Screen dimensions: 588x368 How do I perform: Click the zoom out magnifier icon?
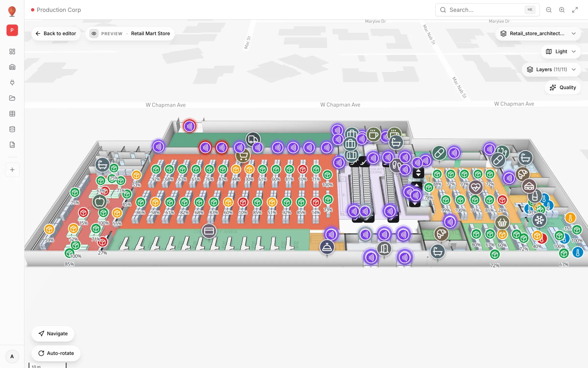(549, 10)
